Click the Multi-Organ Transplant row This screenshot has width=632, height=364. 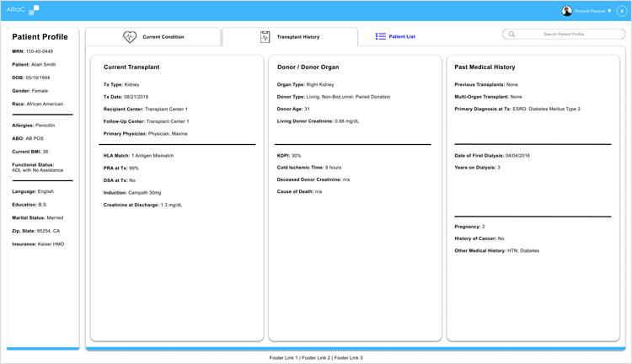[x=488, y=97]
